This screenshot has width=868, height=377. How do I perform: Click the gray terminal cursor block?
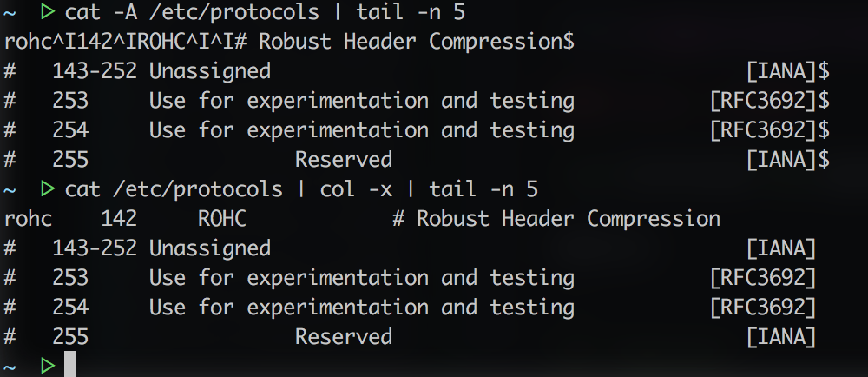tap(70, 364)
